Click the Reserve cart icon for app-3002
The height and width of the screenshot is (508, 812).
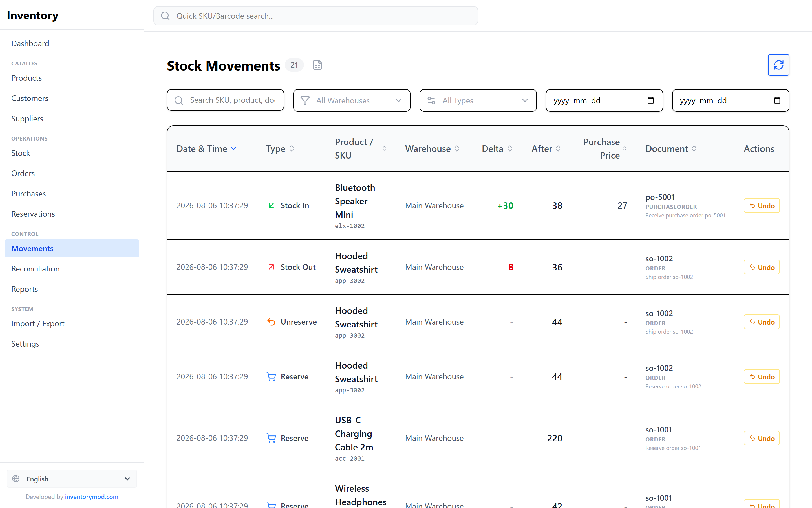[x=271, y=376]
